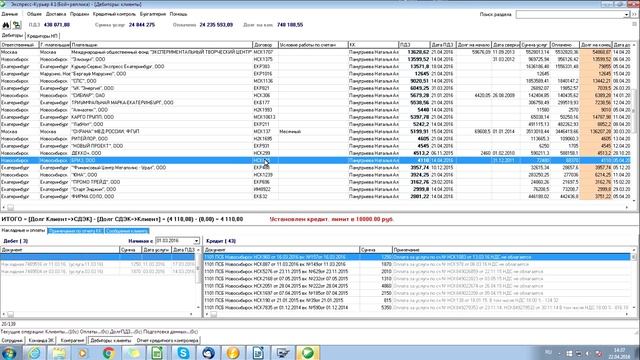Select the row for "ПРОМО ТРЕЙД", ООО
Screen dimensions: 640x360
coord(315,182)
